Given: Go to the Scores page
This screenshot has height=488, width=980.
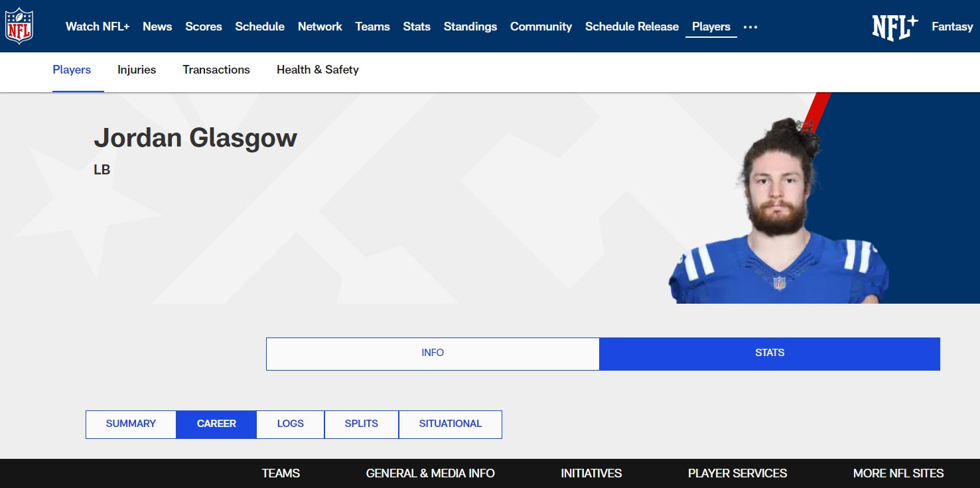Looking at the screenshot, I should click(204, 27).
